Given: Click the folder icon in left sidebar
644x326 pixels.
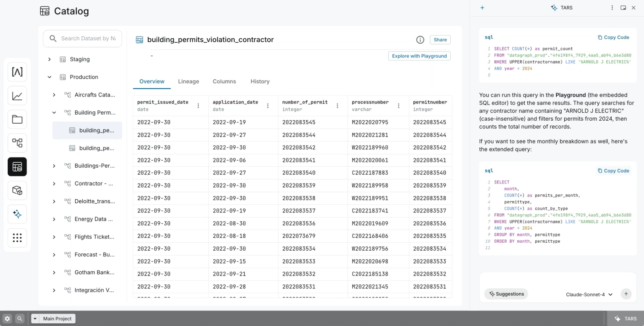Looking at the screenshot, I should 17,119.
